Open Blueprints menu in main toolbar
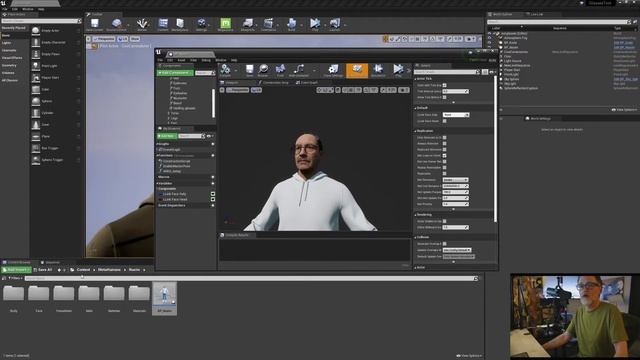 pos(247,24)
